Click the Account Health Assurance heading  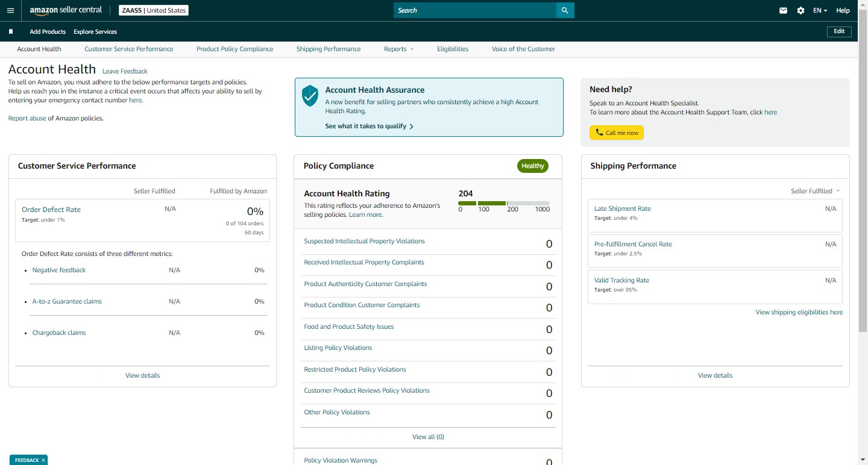(x=375, y=90)
